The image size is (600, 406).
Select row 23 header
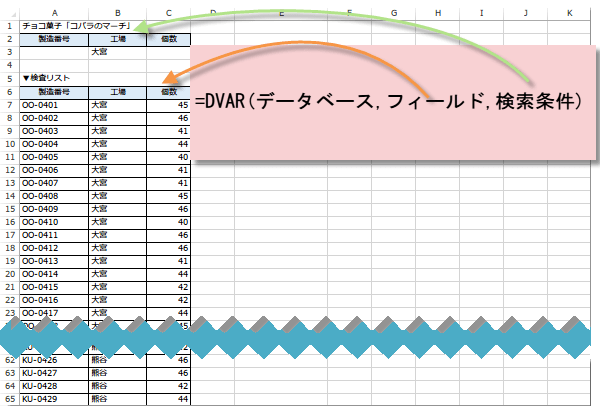(x=10, y=313)
